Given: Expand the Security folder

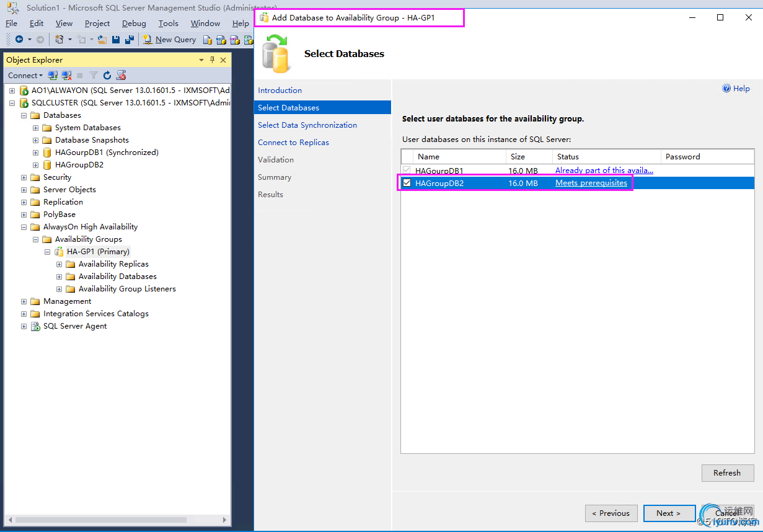Looking at the screenshot, I should pos(24,177).
